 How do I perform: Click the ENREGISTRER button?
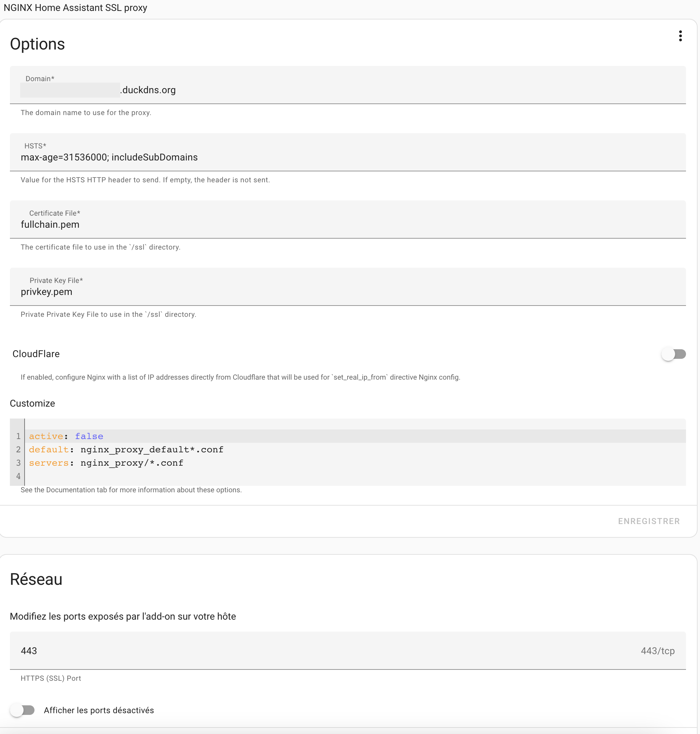coord(648,521)
